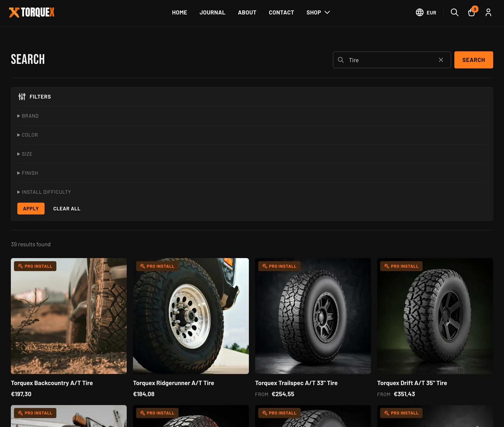Click magnifier icon inside search field

(x=341, y=60)
